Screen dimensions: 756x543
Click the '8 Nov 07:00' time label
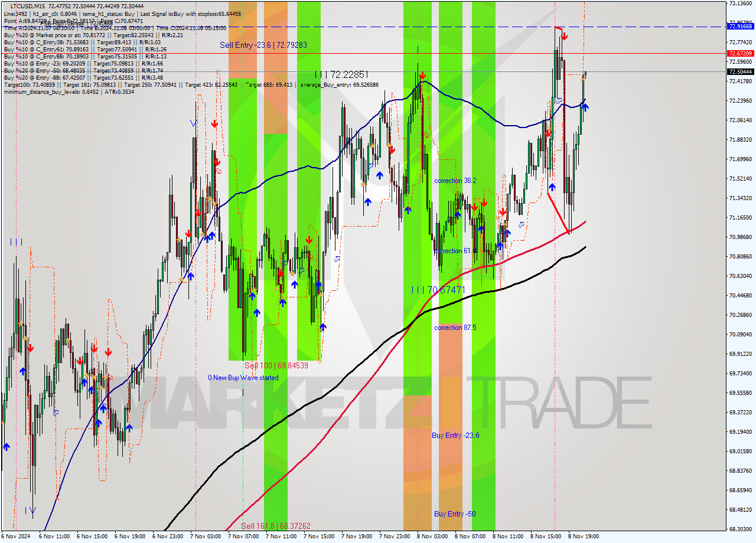click(x=470, y=537)
